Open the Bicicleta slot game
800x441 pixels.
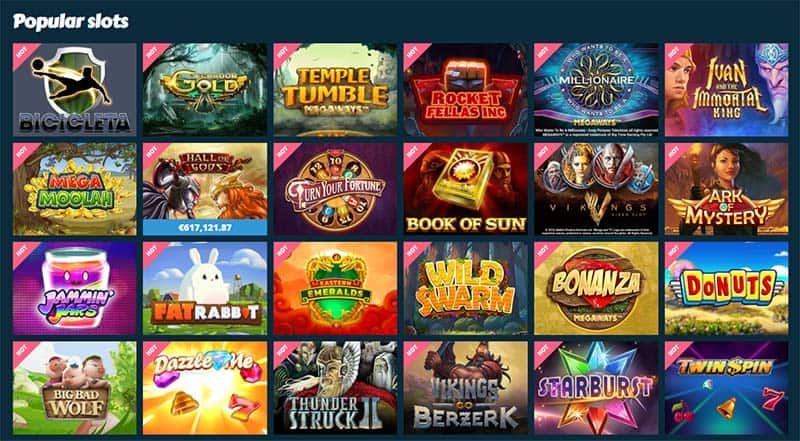tap(74, 89)
